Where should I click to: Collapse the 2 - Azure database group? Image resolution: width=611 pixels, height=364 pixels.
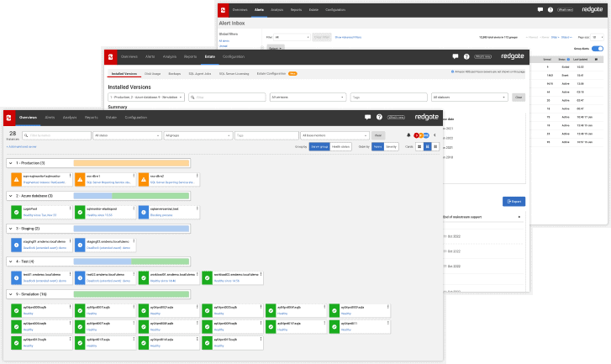(x=11, y=196)
